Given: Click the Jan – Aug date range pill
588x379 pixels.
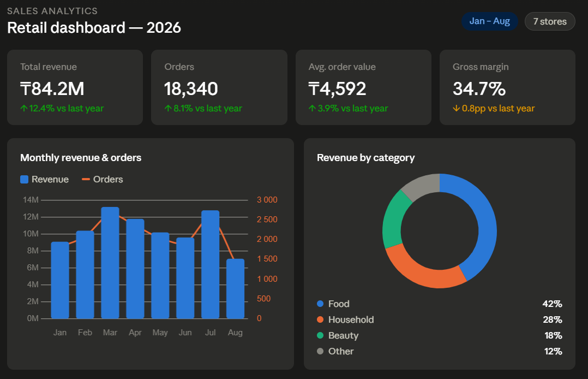Looking at the screenshot, I should [489, 21].
